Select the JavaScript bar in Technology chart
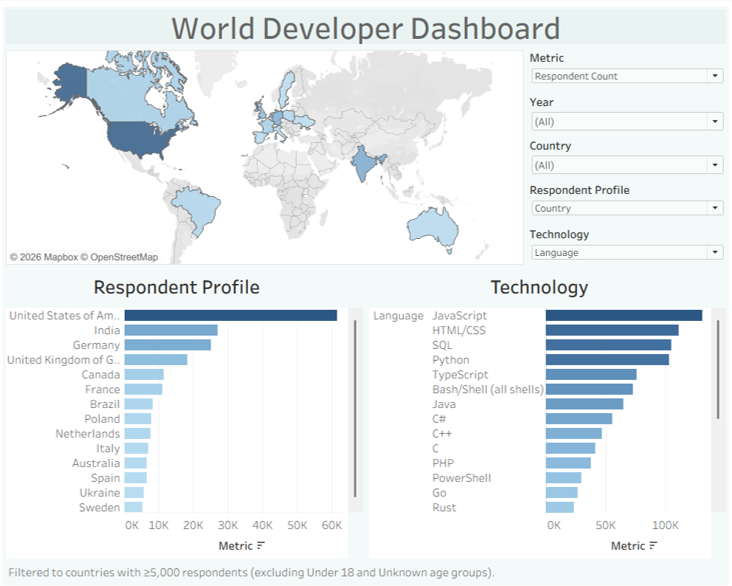The width and height of the screenshot is (732, 586). click(x=624, y=316)
